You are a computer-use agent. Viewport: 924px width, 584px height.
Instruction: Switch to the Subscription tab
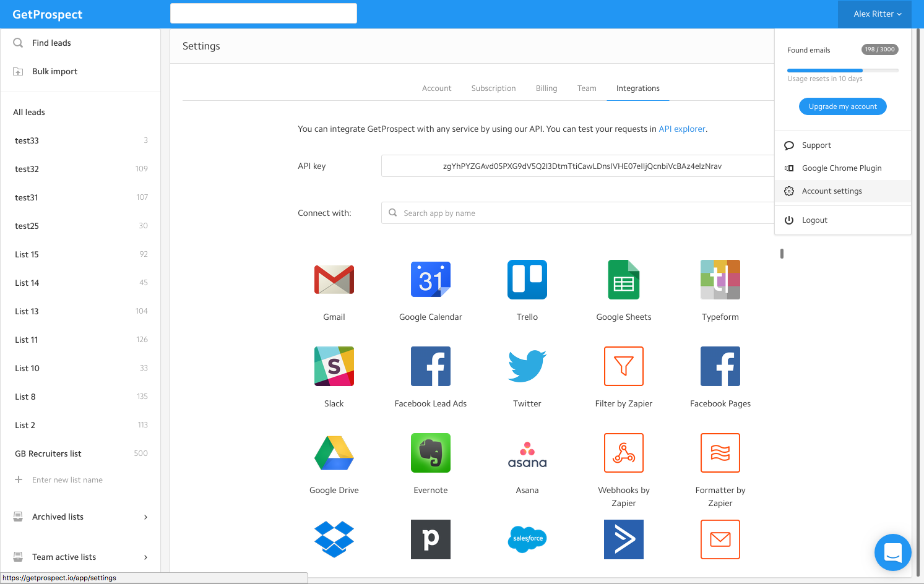click(493, 88)
